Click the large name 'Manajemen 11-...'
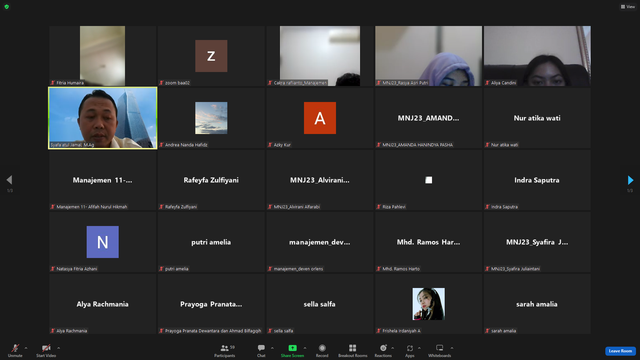The width and height of the screenshot is (640, 360). click(x=102, y=180)
